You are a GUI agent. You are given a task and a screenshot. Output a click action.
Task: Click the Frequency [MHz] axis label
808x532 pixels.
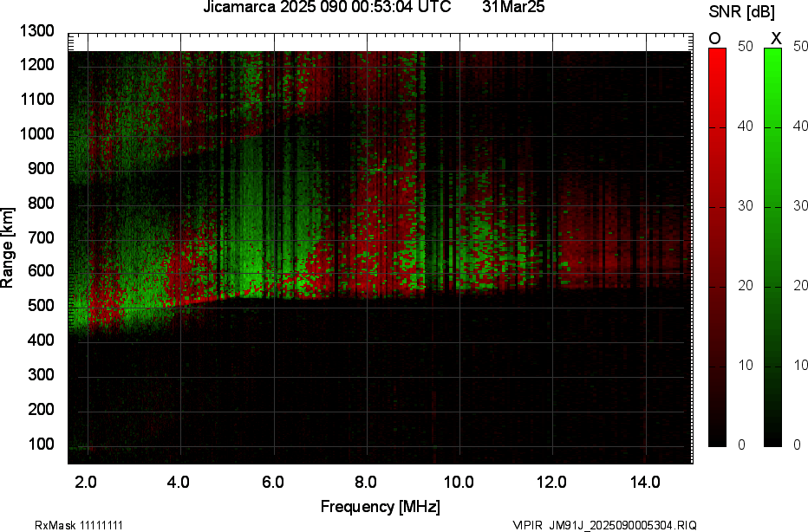coord(380,506)
